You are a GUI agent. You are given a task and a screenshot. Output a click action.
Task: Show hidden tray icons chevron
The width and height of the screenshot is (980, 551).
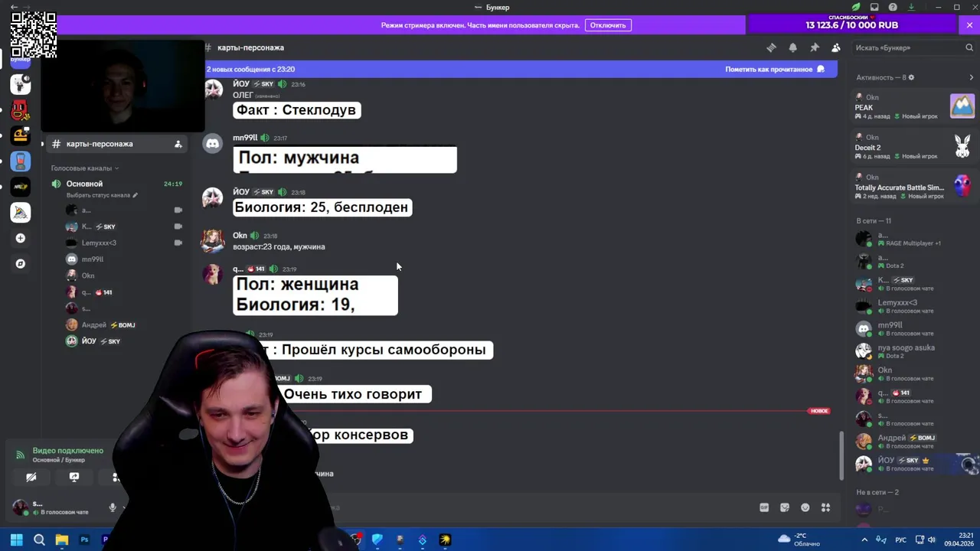pyautogui.click(x=864, y=540)
